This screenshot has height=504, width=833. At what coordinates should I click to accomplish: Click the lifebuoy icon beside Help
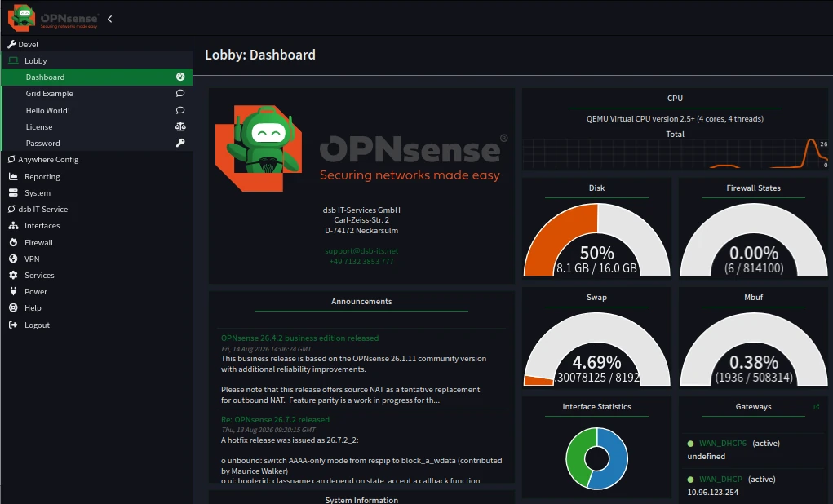(x=13, y=308)
